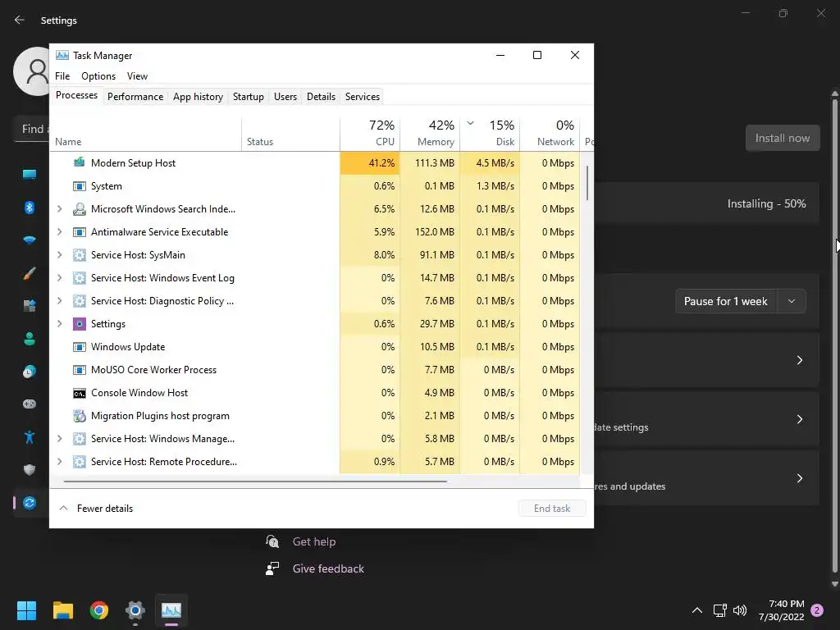Open Privacy & security shield icon in sidebar
840x630 pixels.
pyautogui.click(x=30, y=470)
